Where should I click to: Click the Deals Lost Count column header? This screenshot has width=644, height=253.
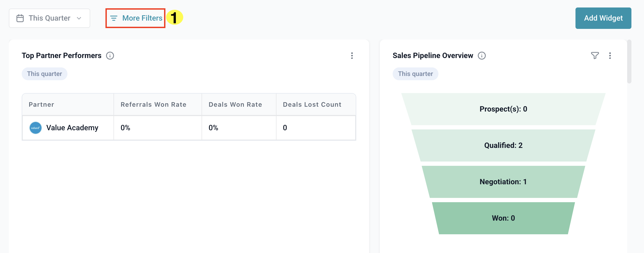pos(312,105)
